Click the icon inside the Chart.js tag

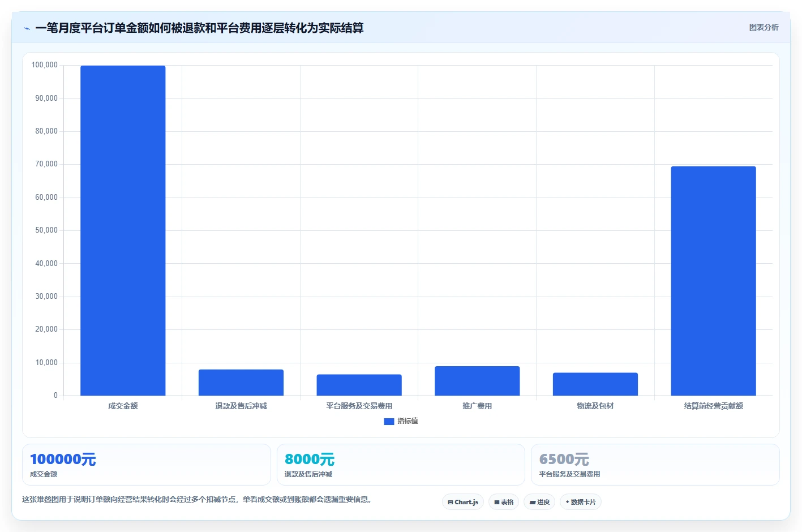click(451, 502)
